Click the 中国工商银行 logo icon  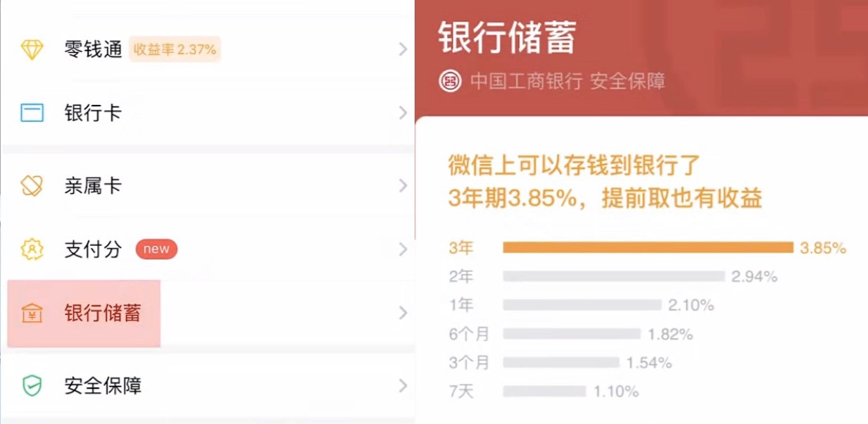click(450, 81)
